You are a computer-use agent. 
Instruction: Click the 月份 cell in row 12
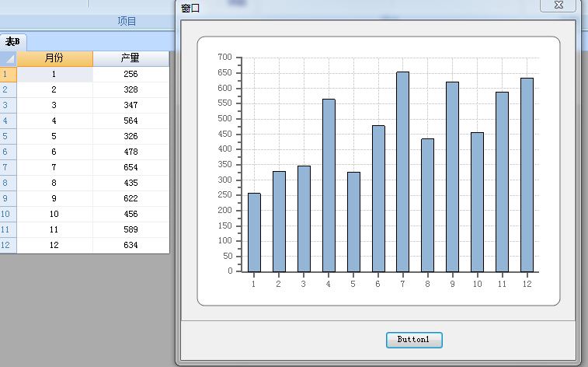54,246
